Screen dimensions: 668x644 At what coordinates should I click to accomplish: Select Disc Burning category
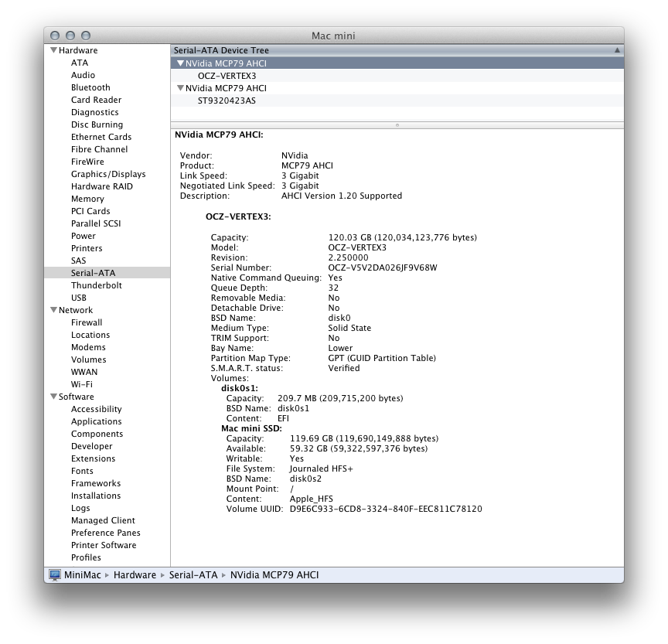[97, 124]
